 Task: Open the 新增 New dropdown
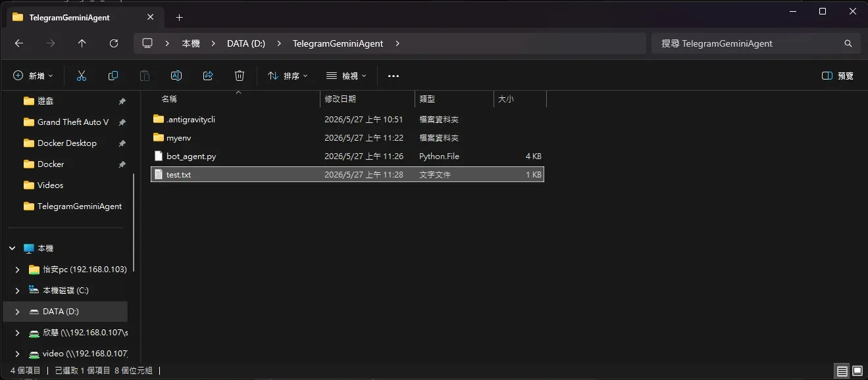(33, 76)
